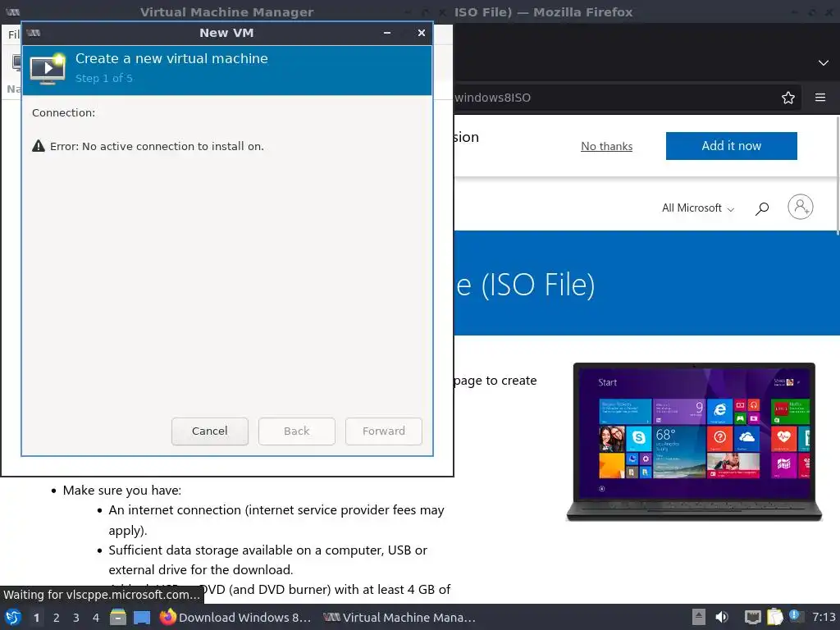Viewport: 840px width, 630px height.
Task: Switch to the Download Windows 8 Firefox task
Action: coord(235,617)
